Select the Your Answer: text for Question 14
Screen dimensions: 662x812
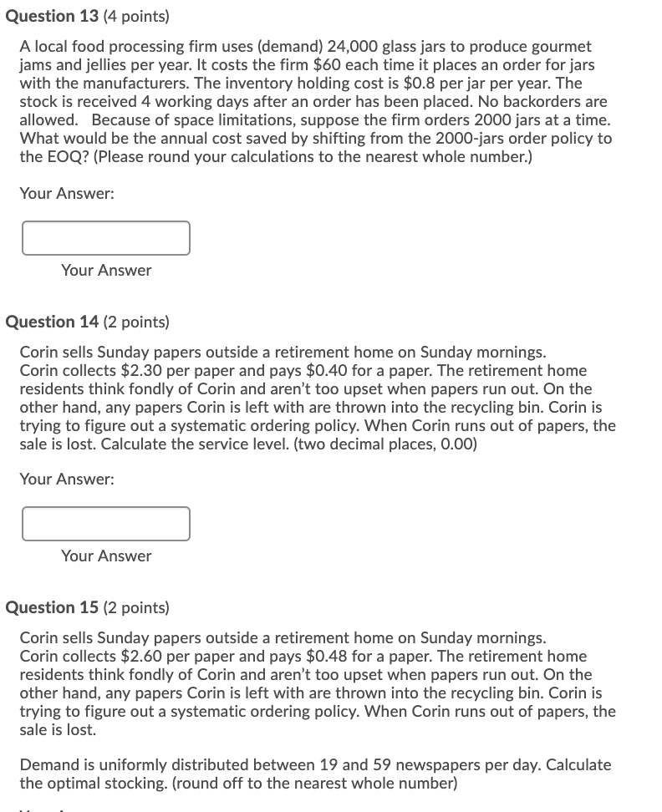pyautogui.click(x=66, y=479)
